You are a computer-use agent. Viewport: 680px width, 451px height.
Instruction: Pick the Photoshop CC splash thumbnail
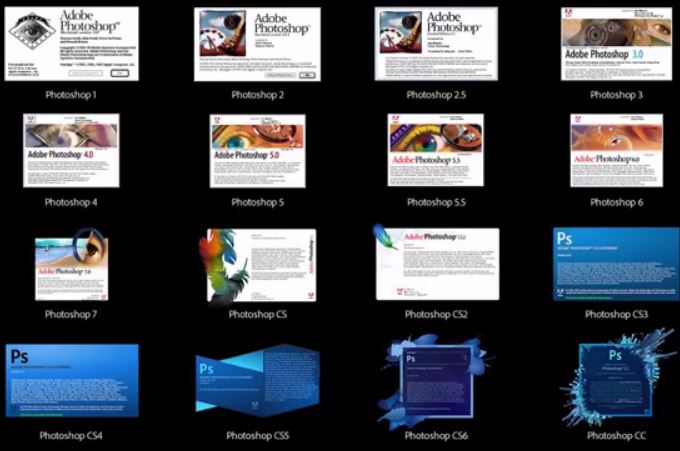(617, 377)
